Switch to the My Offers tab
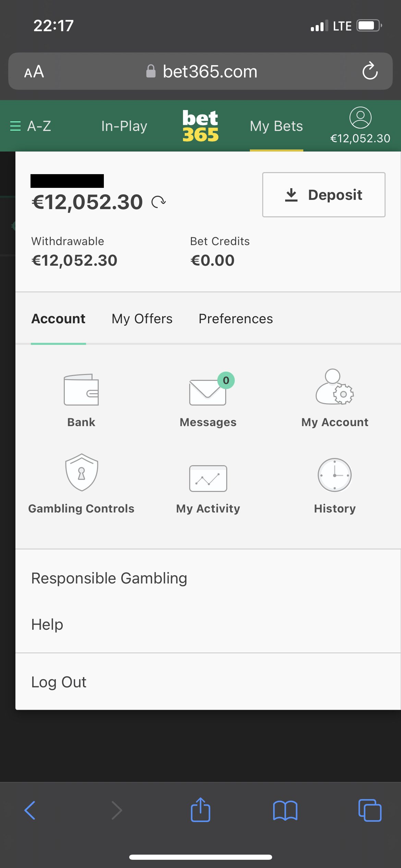401x868 pixels. coord(142,319)
